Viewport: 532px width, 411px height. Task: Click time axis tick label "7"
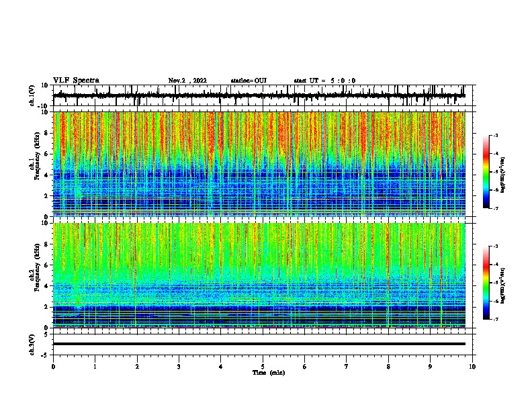pos(347,367)
